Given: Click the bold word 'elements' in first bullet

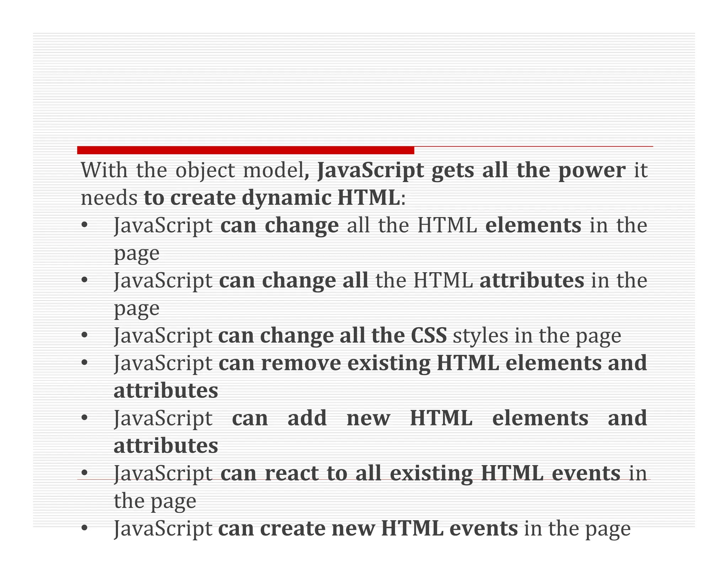Looking at the screenshot, I should (533, 225).
